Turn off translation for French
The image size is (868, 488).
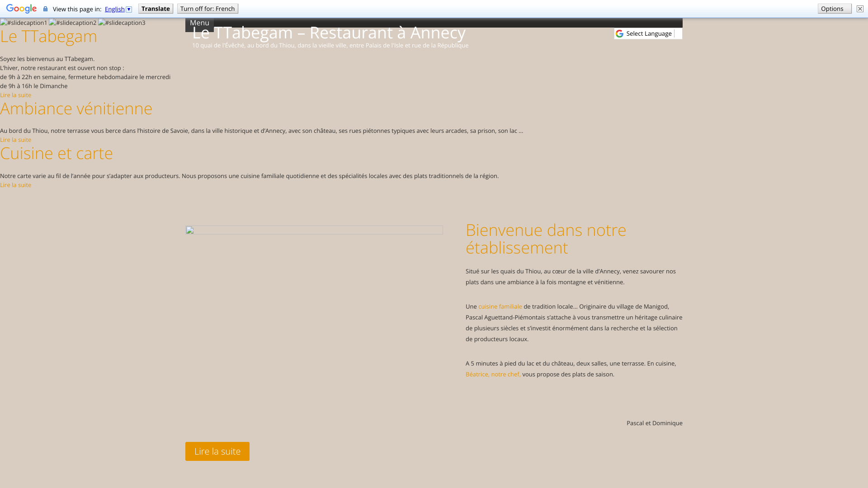pos(208,9)
